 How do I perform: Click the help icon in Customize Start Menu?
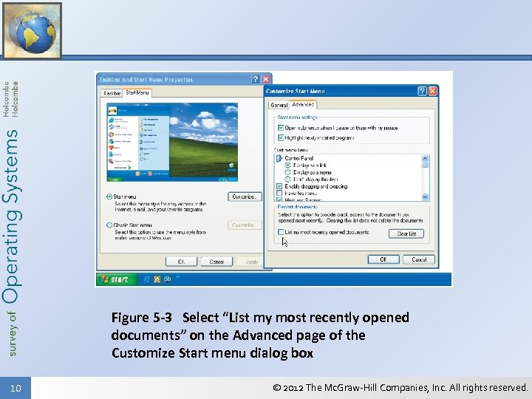[x=422, y=91]
